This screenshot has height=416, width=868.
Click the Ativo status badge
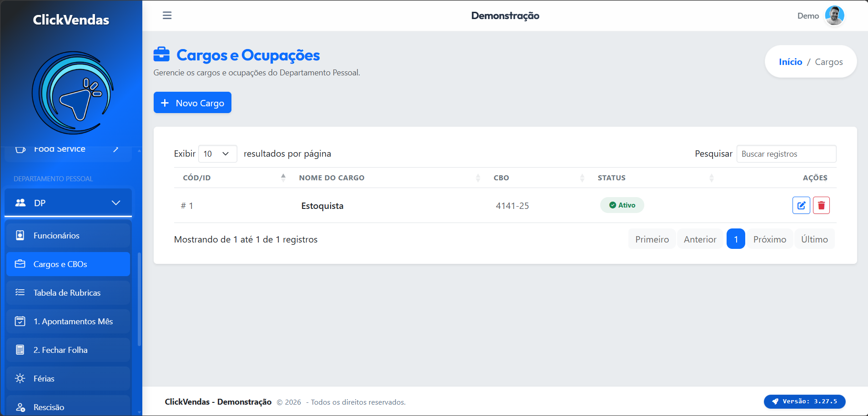coord(622,205)
